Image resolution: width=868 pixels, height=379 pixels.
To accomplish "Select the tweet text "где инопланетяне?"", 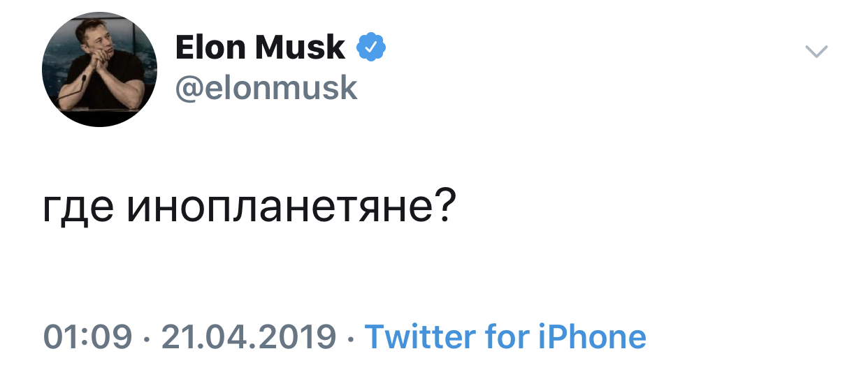I will (249, 209).
